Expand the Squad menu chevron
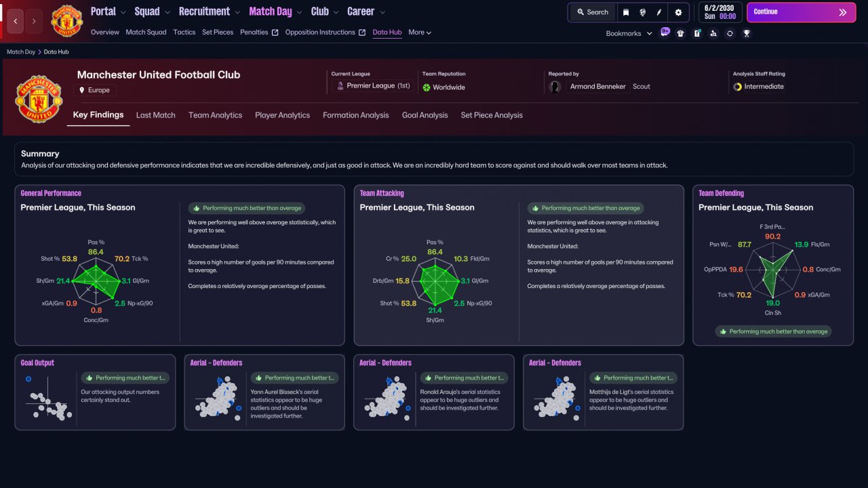Image resolution: width=868 pixels, height=488 pixels. (x=167, y=12)
